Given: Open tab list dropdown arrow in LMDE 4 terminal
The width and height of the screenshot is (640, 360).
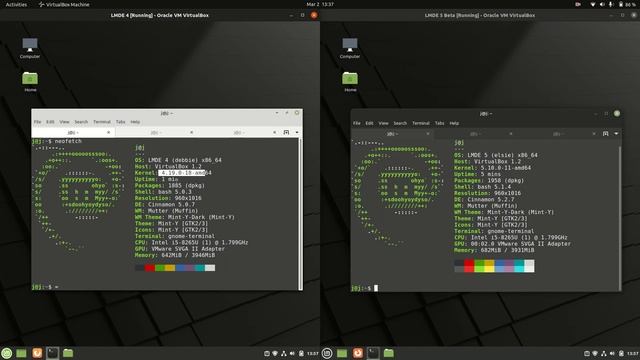Looking at the screenshot, I should (x=297, y=132).
